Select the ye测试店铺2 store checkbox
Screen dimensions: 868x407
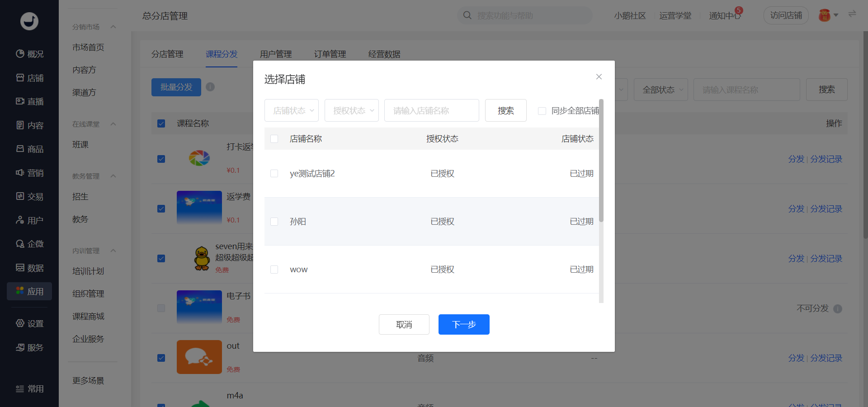pos(274,174)
